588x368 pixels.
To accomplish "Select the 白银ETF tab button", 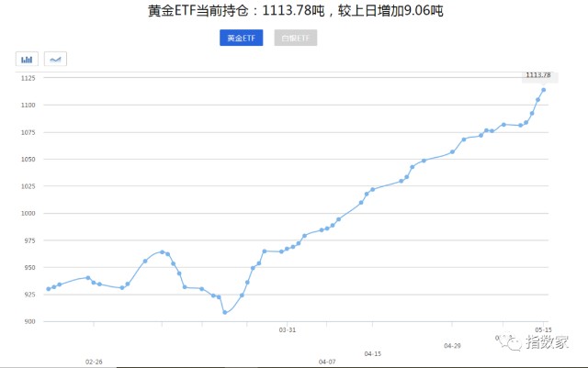I will [296, 38].
